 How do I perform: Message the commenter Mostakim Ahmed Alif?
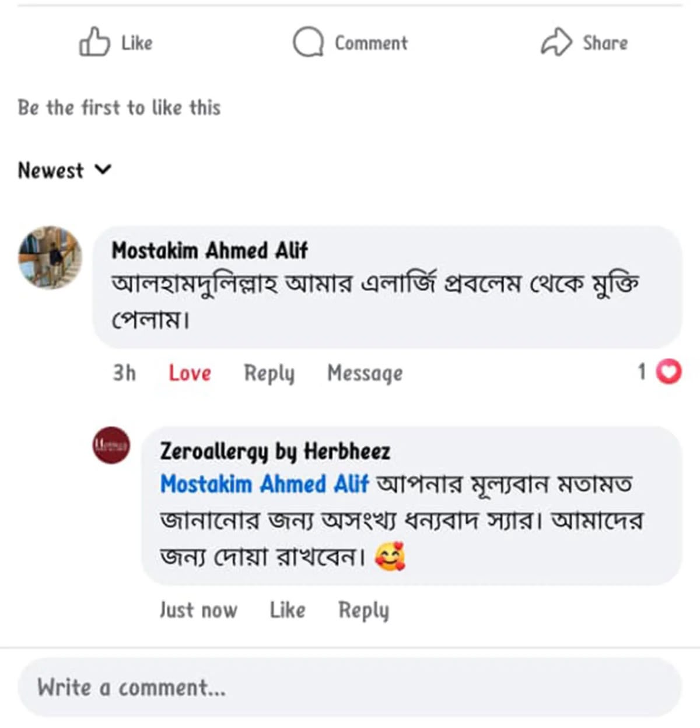pos(365,373)
